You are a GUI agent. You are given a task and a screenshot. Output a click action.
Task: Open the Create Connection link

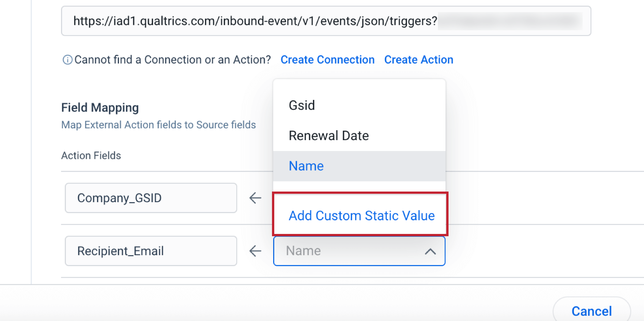(327, 60)
